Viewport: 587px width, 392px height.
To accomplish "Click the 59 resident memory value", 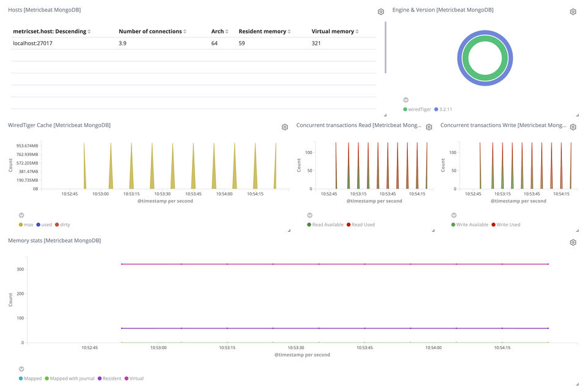I will (242, 43).
